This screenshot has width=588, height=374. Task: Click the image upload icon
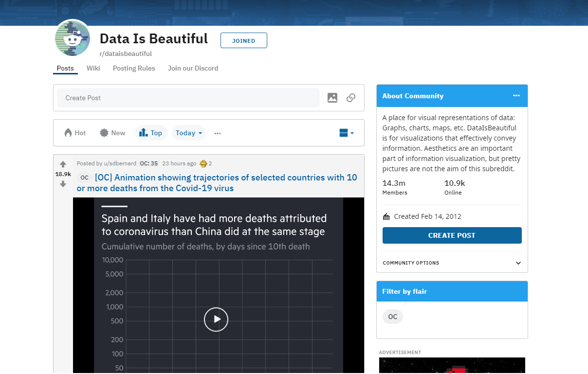pyautogui.click(x=332, y=98)
